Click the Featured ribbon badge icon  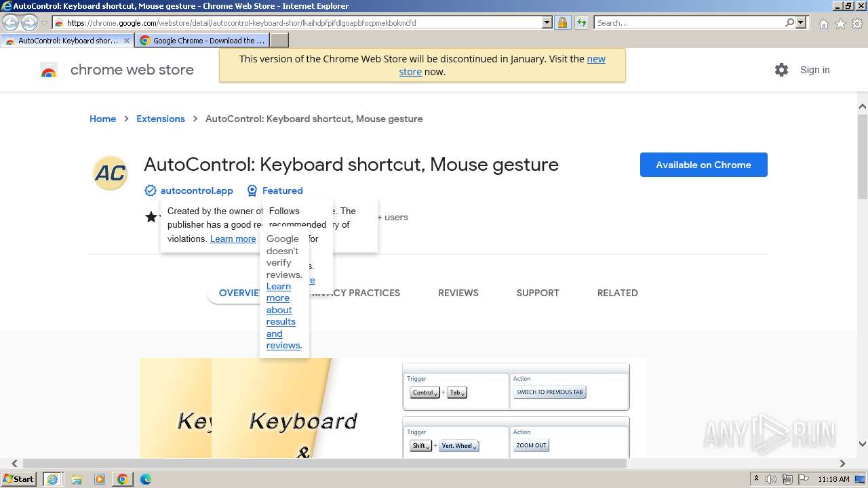[x=252, y=190]
